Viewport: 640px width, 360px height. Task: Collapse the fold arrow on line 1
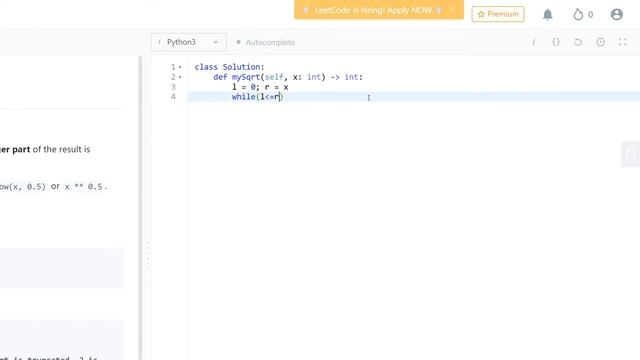coord(180,67)
